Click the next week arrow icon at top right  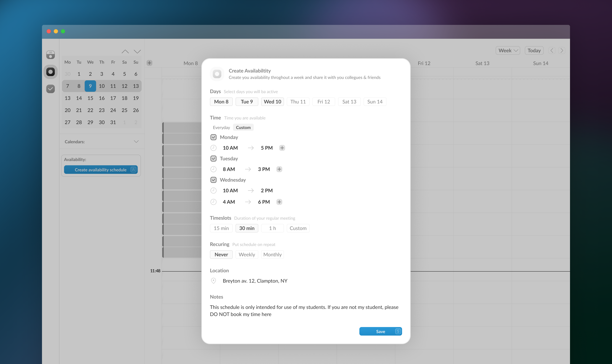(562, 50)
